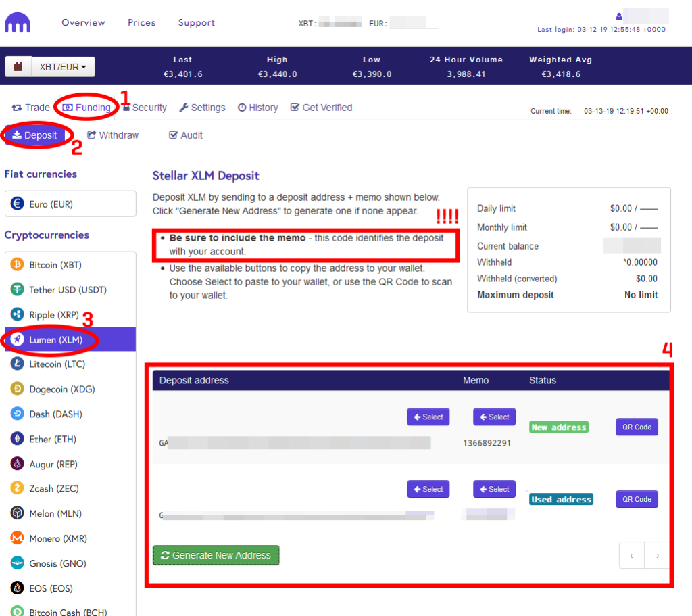Click the Maximum deposit No limit value
The height and width of the screenshot is (616, 692).
(x=641, y=295)
